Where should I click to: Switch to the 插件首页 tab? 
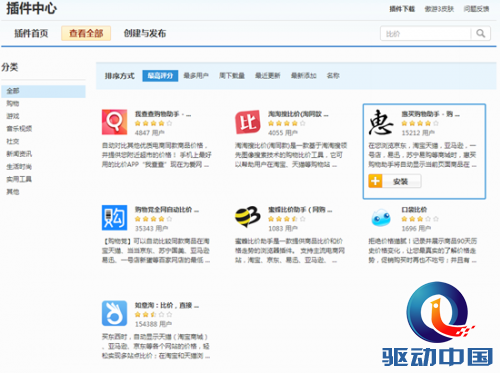click(x=31, y=33)
